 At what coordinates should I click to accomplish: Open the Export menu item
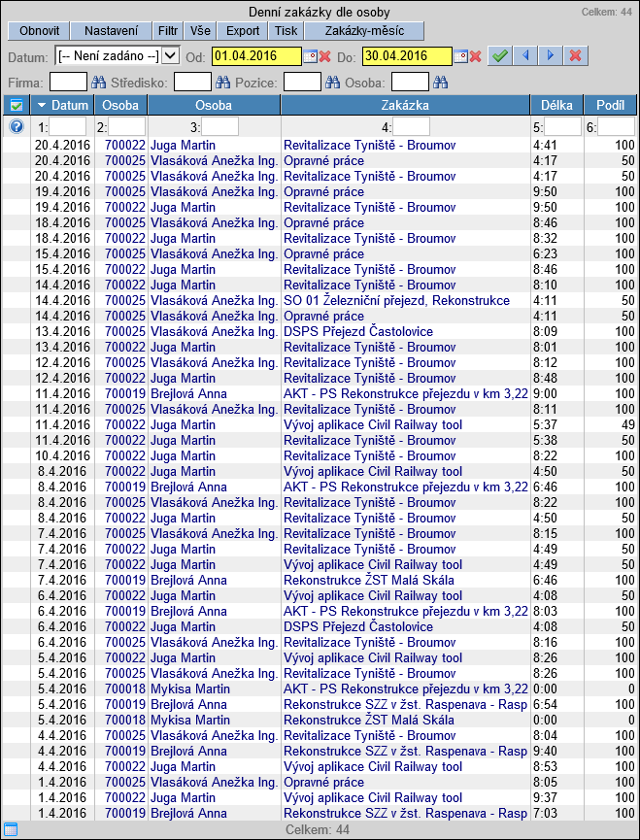(x=243, y=30)
